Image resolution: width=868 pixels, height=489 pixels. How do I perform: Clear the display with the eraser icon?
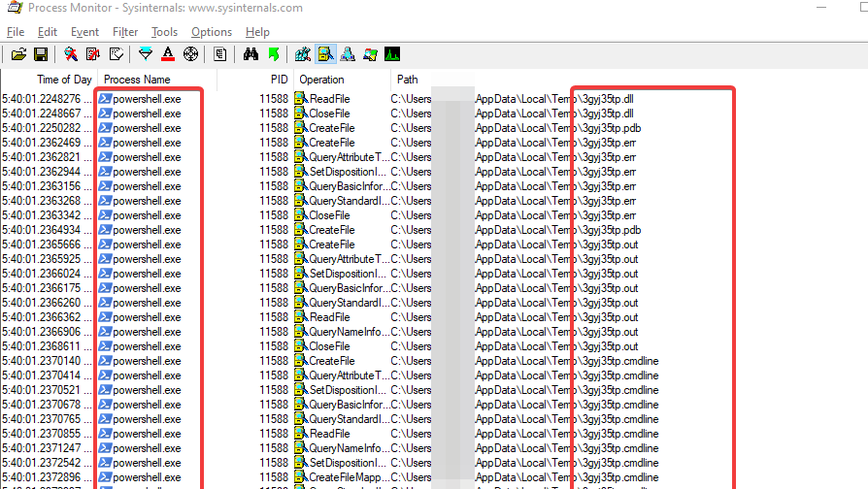(x=116, y=54)
